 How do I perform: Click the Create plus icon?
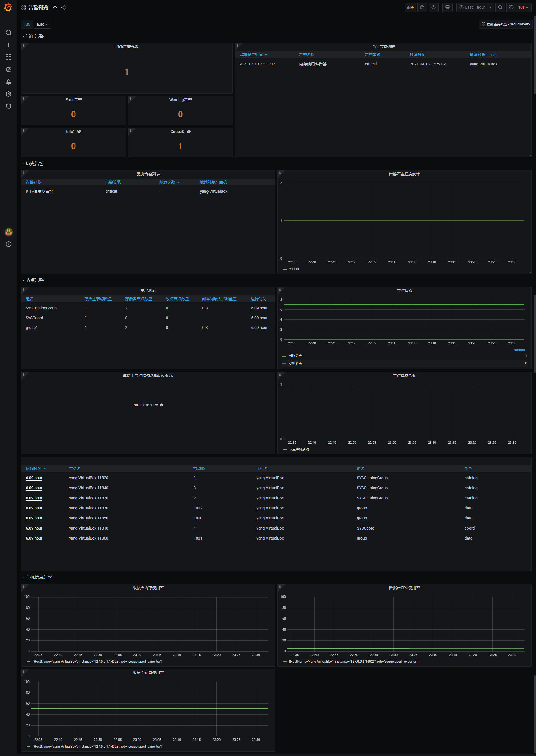(9, 45)
